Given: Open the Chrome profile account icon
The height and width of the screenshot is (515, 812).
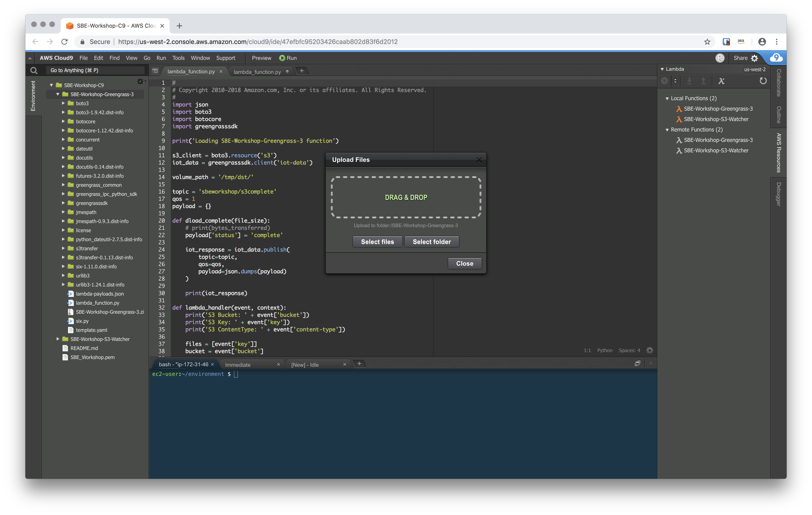Looking at the screenshot, I should [762, 42].
